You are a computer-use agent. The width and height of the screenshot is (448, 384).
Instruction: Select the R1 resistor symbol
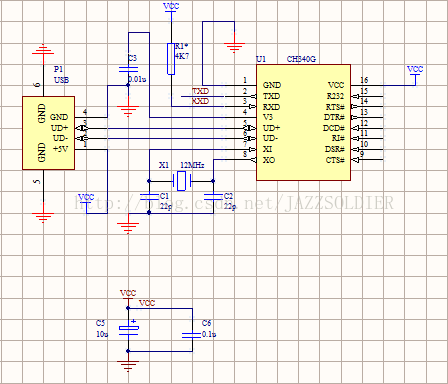coord(171,59)
